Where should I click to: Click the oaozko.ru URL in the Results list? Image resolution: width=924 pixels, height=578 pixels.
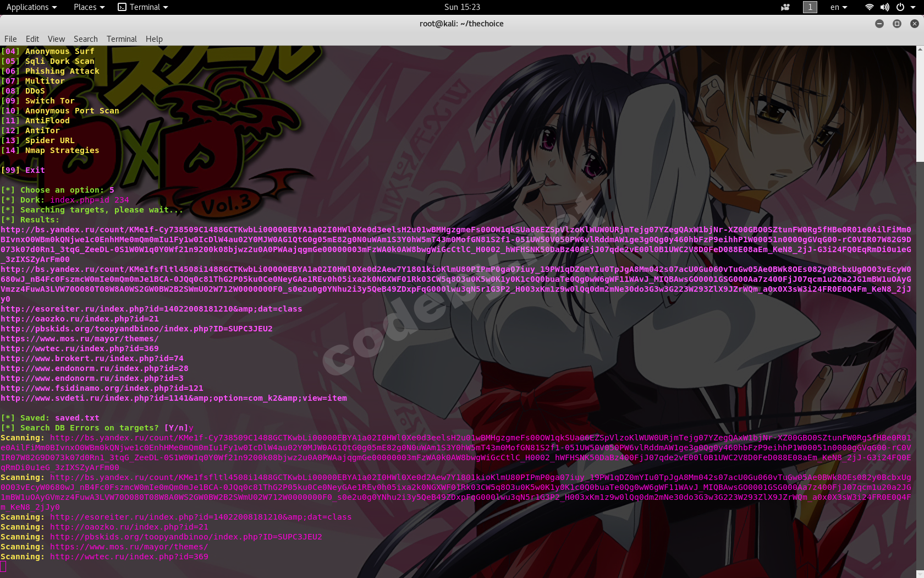pos(80,319)
